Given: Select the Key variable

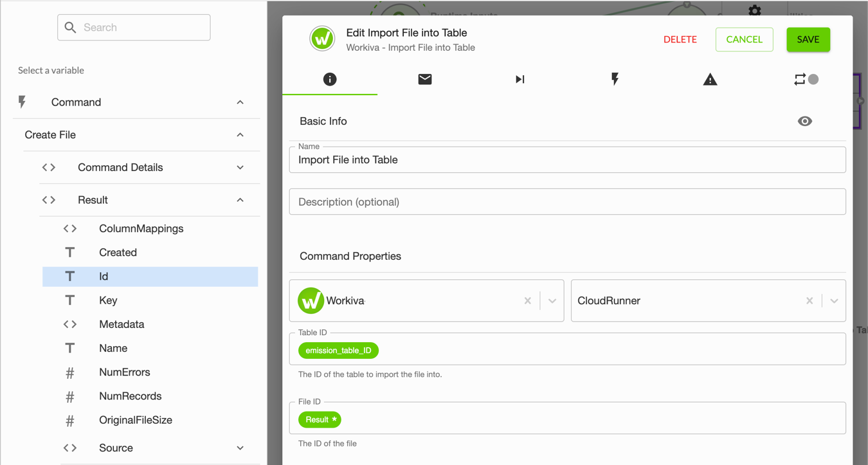Looking at the screenshot, I should point(108,300).
